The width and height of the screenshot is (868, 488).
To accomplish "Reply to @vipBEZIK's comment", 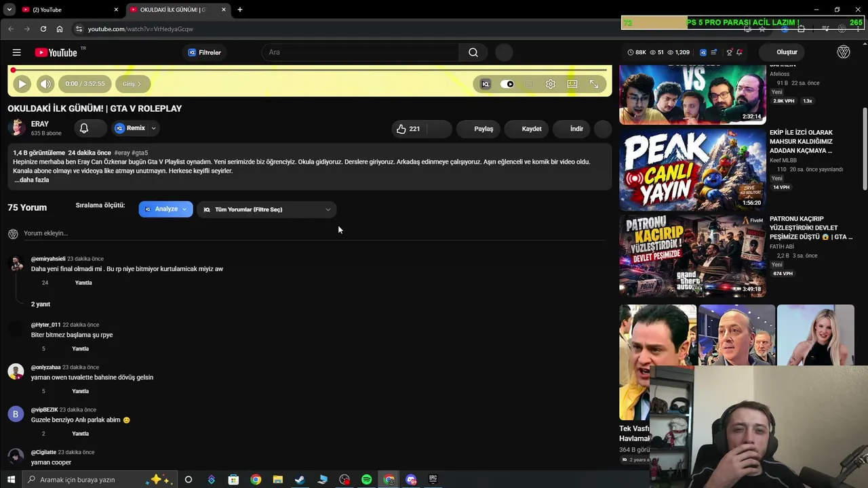I will [80, 434].
